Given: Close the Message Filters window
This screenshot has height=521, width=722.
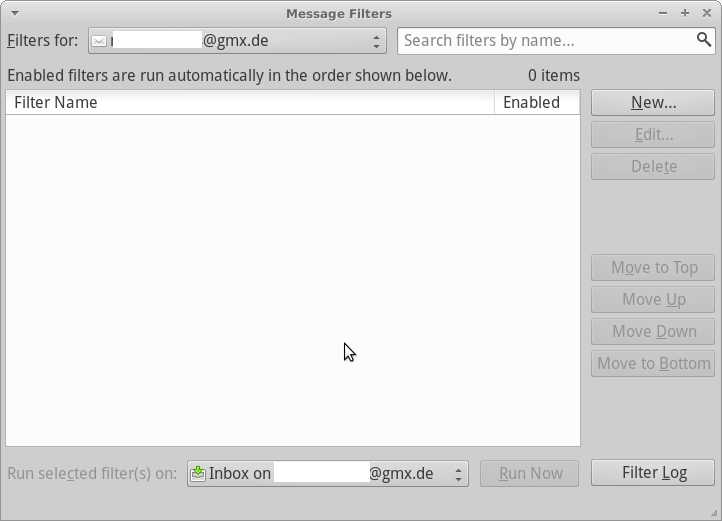Looking at the screenshot, I should [707, 13].
